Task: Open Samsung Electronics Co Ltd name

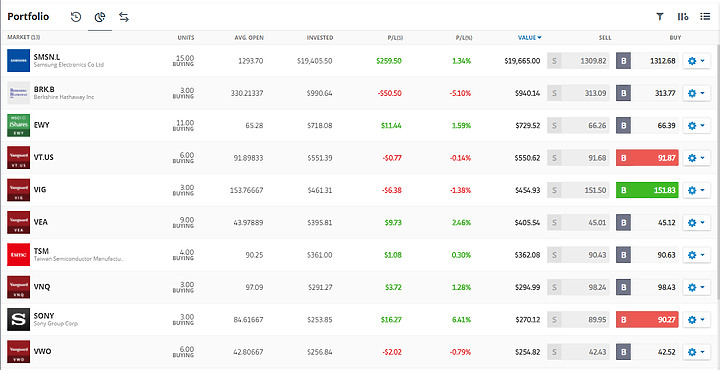Action: click(68, 65)
